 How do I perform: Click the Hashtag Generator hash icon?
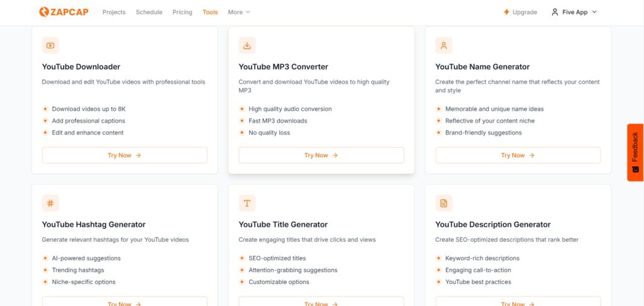click(50, 203)
